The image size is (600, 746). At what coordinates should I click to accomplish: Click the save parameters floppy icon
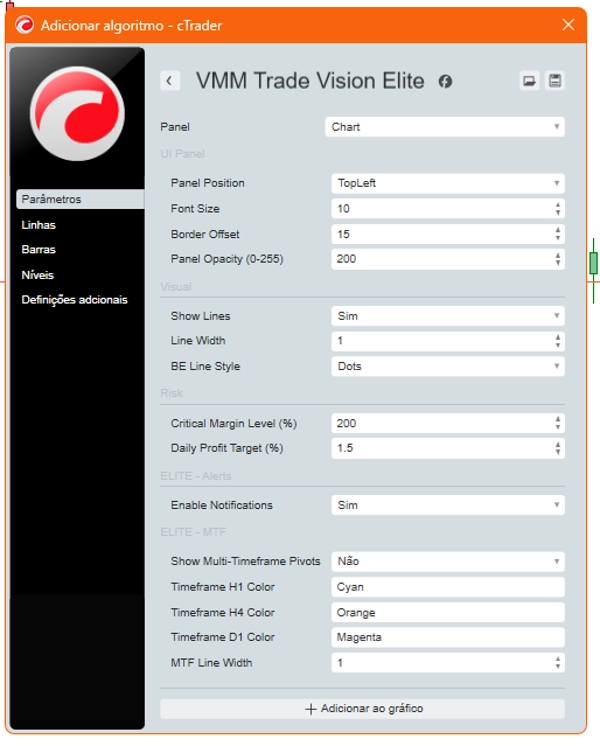pos(555,81)
